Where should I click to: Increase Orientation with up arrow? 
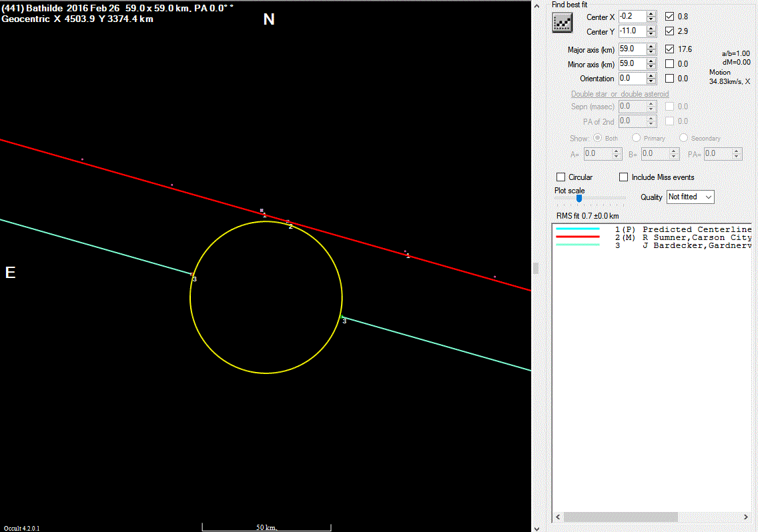(651, 75)
